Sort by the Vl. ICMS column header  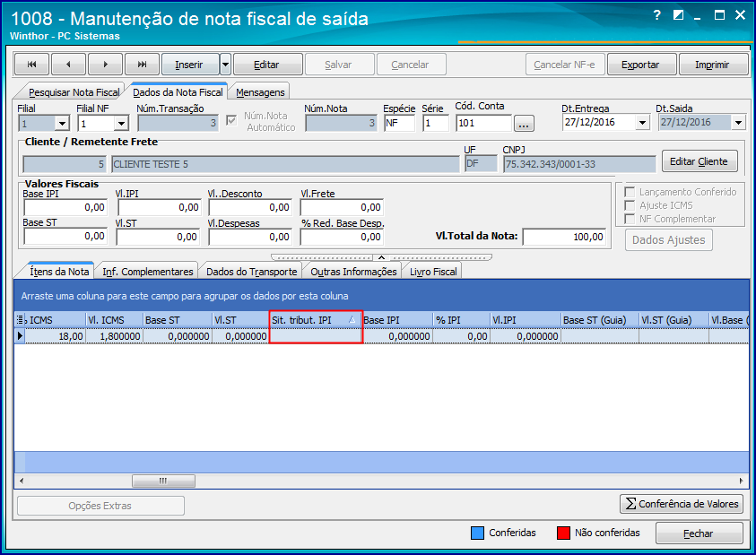pos(114,320)
